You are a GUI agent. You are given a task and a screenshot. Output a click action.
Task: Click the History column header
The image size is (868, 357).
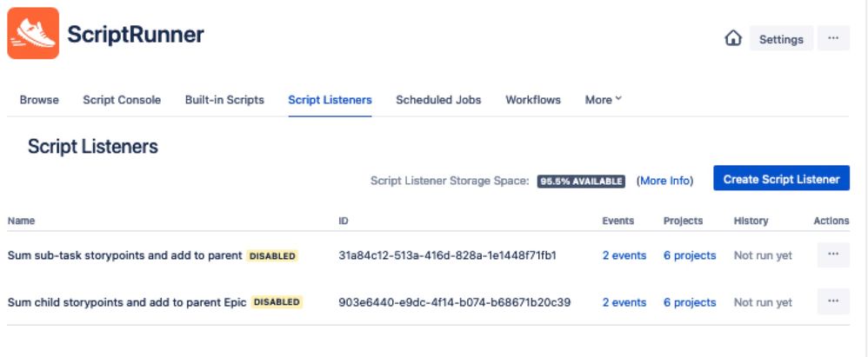click(751, 221)
